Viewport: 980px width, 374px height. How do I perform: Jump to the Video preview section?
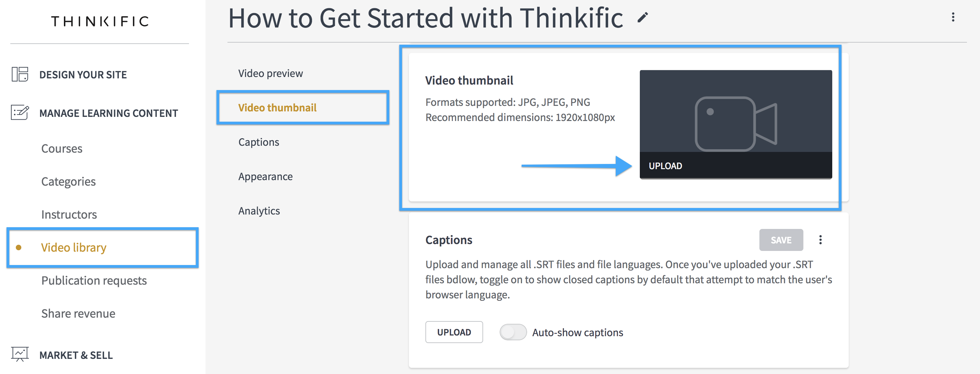[270, 74]
